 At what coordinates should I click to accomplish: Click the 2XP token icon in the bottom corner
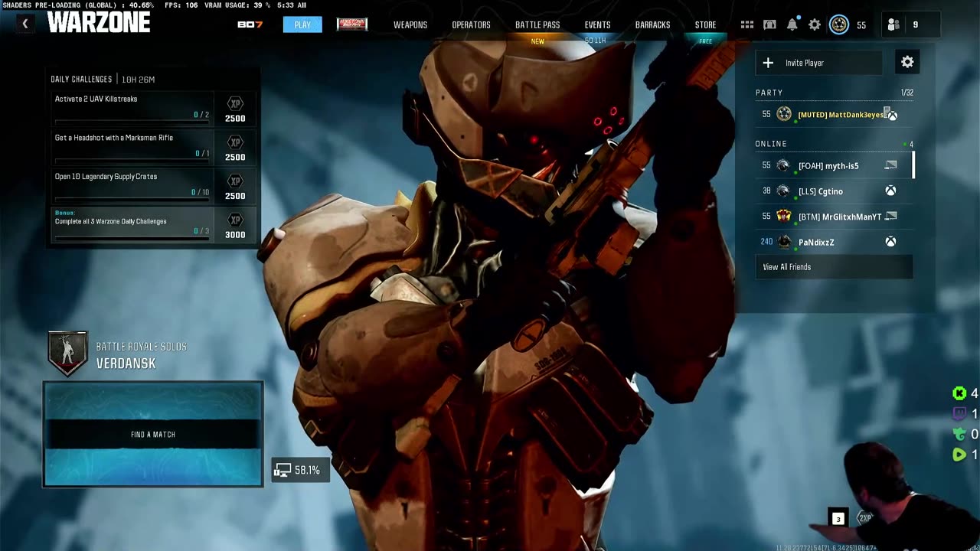point(865,517)
